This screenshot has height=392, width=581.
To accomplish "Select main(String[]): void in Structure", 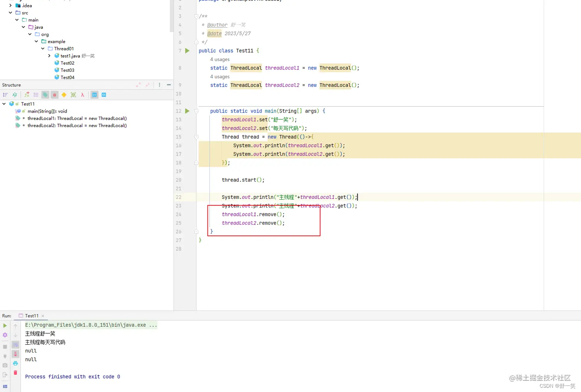I will click(47, 111).
